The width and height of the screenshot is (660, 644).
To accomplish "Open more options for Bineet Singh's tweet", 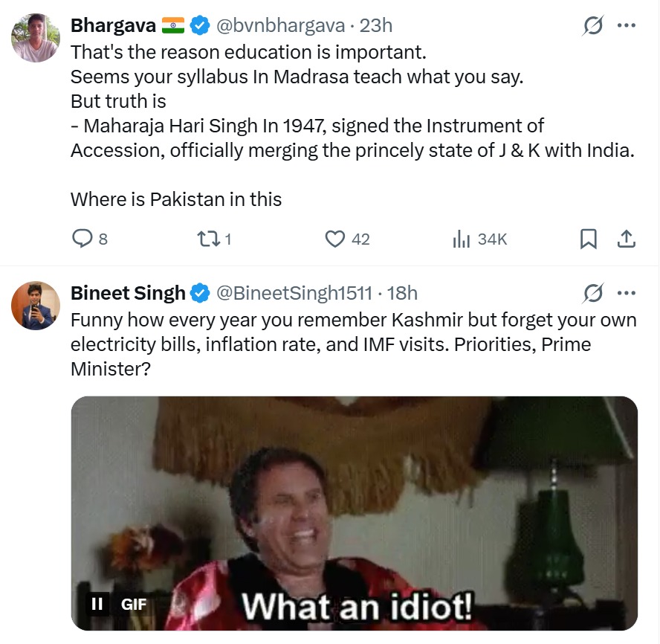I will point(627,294).
